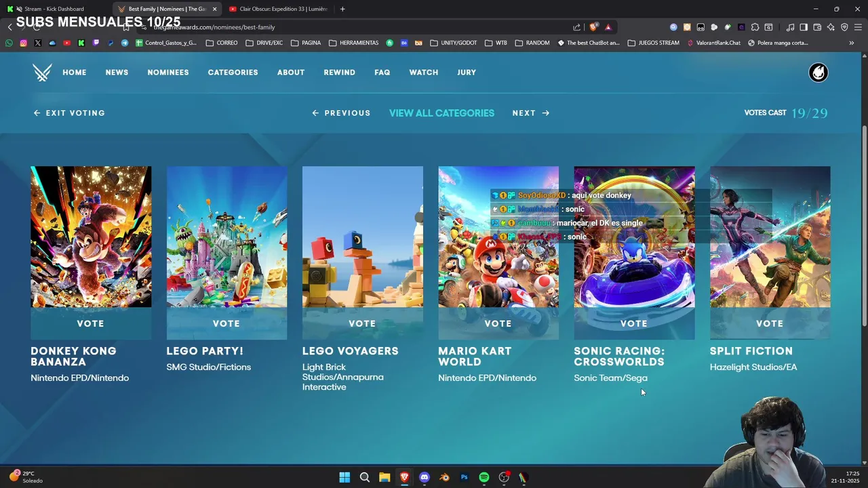The image size is (868, 488).
Task: Vote for Donkey Kong Bananza
Action: 91,324
